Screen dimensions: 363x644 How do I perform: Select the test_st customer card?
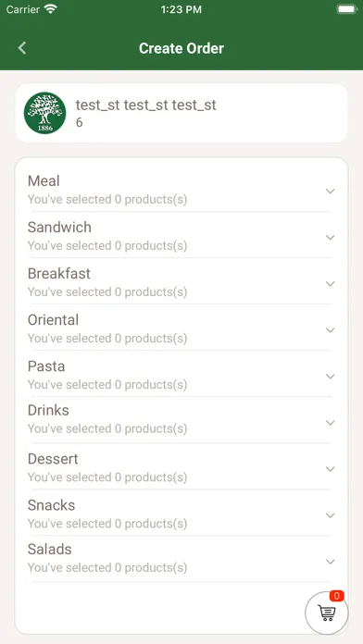(181, 113)
